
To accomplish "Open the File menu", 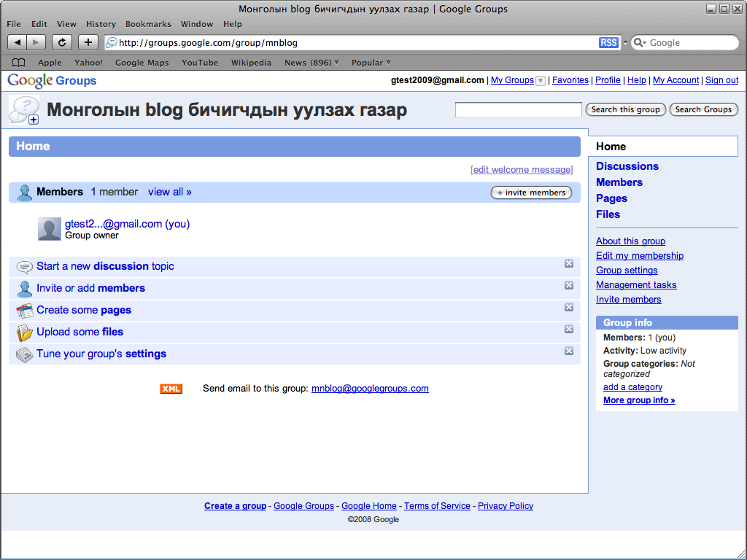I will pos(14,24).
